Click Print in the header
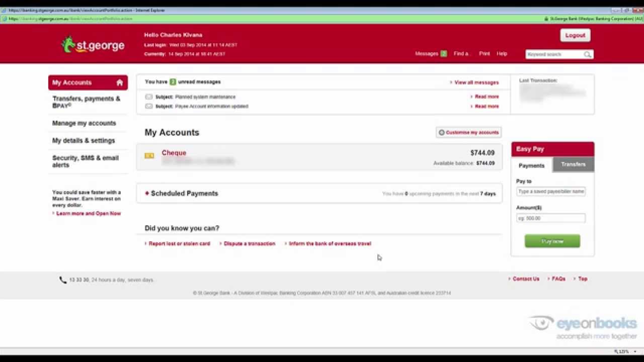The width and height of the screenshot is (644, 362). pos(484,54)
